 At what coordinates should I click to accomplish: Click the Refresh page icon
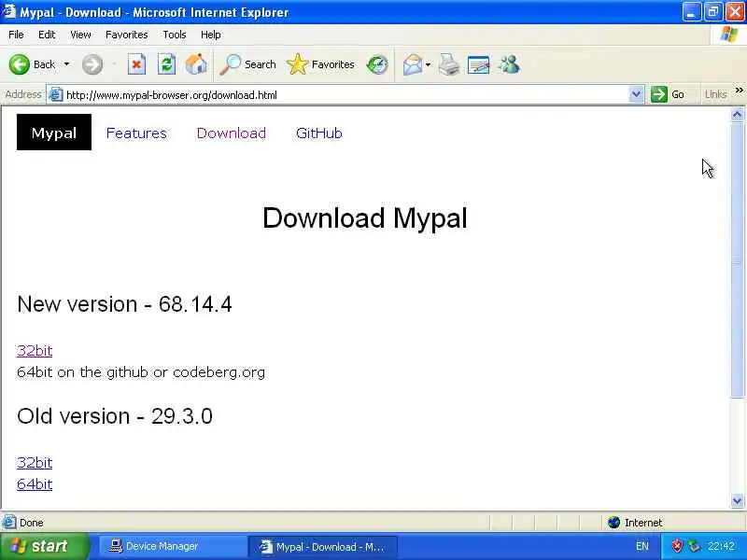(x=166, y=64)
